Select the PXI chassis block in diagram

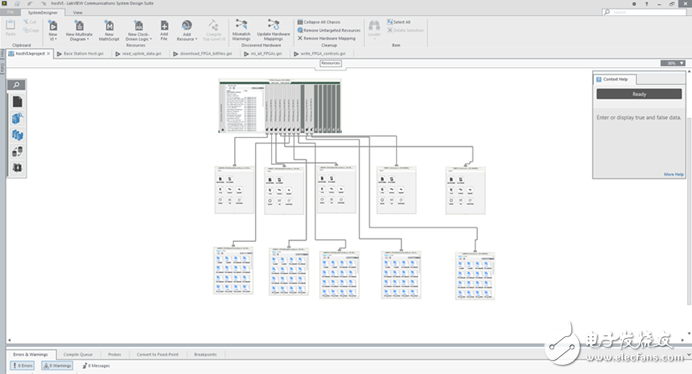(x=280, y=106)
